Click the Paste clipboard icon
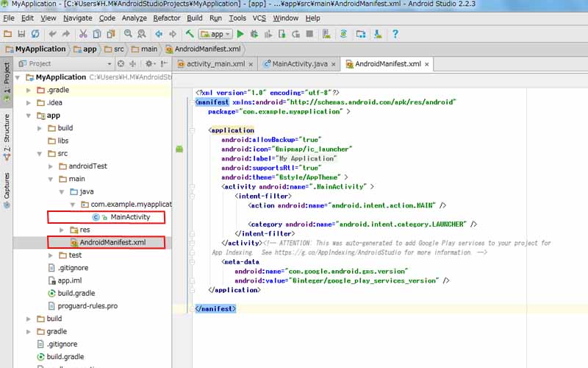The height and width of the screenshot is (368, 588). (111, 34)
